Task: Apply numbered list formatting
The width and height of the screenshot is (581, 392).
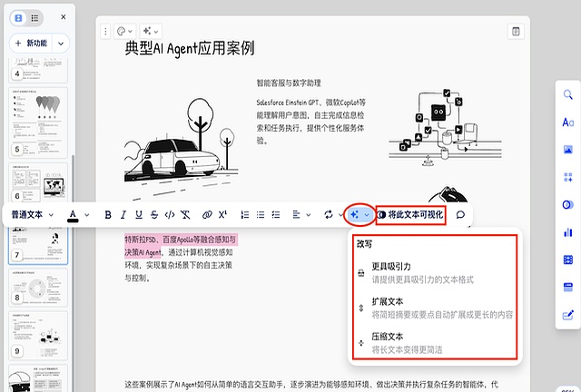Action: click(245, 215)
